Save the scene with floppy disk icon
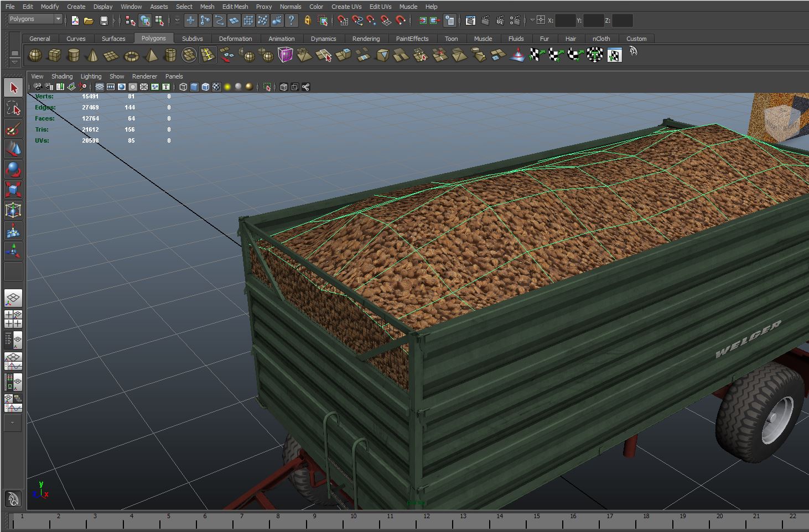809x532 pixels. click(103, 21)
